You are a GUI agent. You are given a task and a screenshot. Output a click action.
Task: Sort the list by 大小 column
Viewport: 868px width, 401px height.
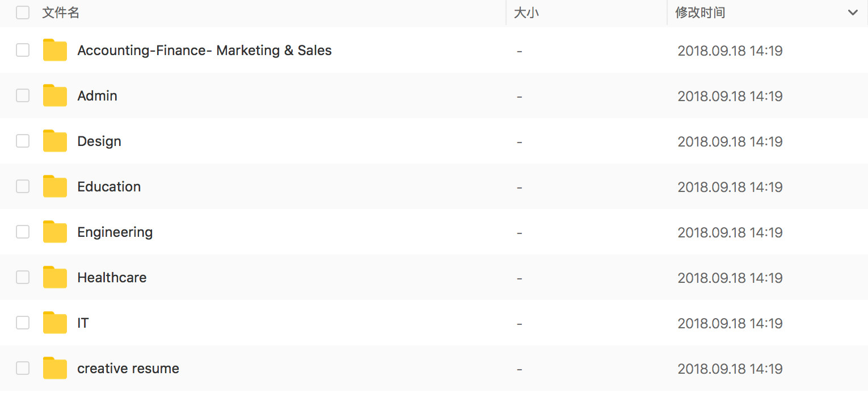pyautogui.click(x=526, y=12)
